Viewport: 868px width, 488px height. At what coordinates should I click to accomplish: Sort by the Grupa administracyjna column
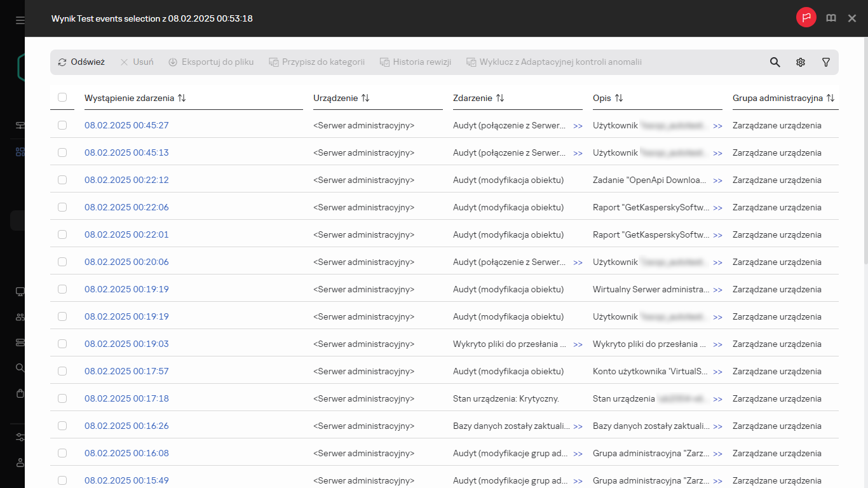pos(830,98)
